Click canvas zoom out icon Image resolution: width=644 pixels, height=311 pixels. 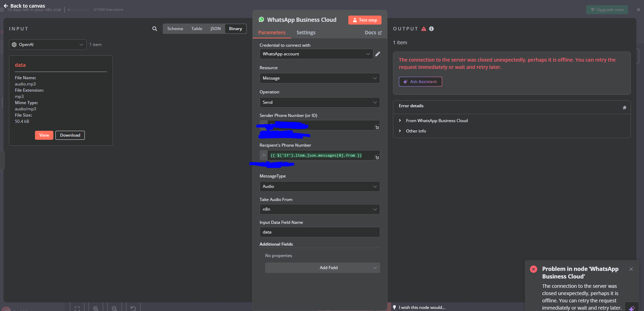[x=115, y=308]
